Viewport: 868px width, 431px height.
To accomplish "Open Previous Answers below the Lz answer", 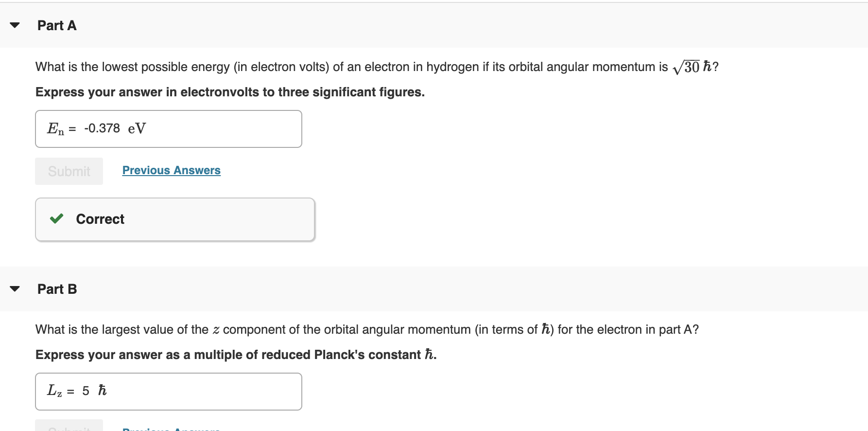I will coord(171,429).
